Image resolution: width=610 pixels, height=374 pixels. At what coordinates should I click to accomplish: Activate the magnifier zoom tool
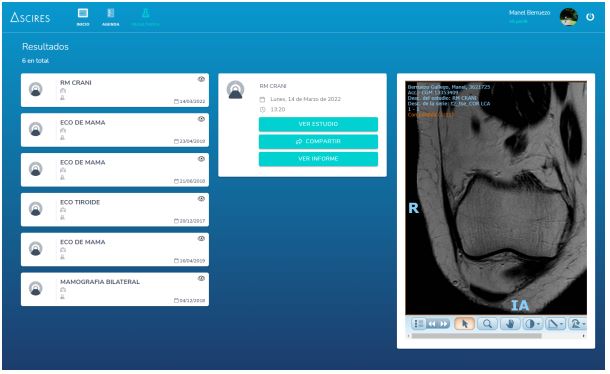pyautogui.click(x=487, y=323)
